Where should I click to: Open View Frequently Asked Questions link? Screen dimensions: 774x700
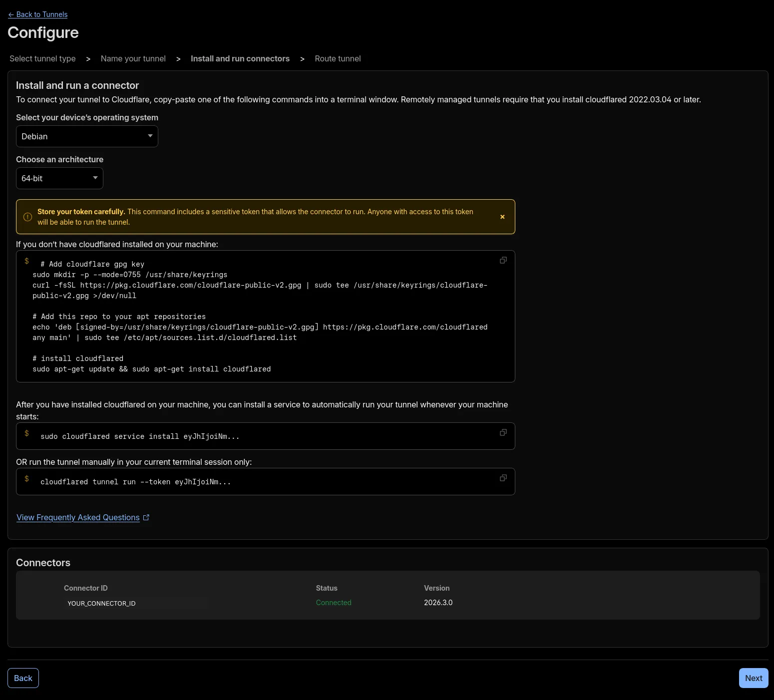click(x=78, y=517)
